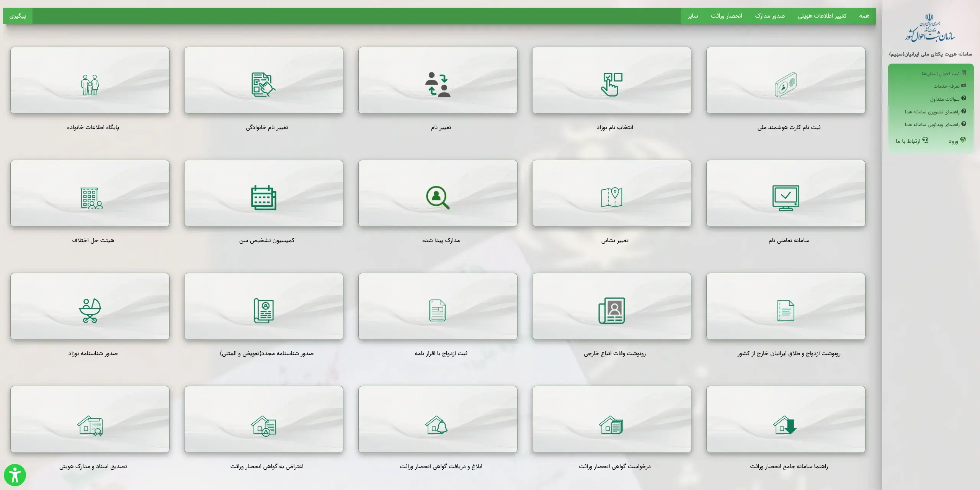Switch to انحصار وراثت tab

727,16
